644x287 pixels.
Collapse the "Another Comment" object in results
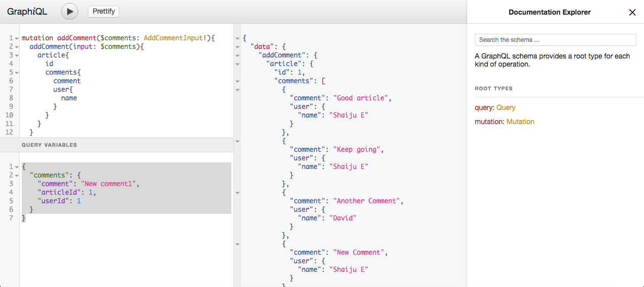coord(238,193)
